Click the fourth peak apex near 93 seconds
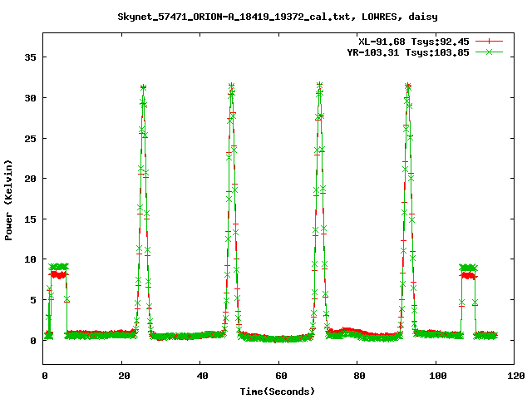The image size is (532, 399). point(408,86)
